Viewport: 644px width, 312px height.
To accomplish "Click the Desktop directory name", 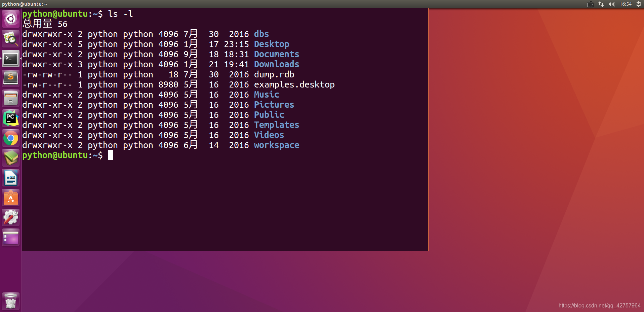I will click(x=272, y=44).
